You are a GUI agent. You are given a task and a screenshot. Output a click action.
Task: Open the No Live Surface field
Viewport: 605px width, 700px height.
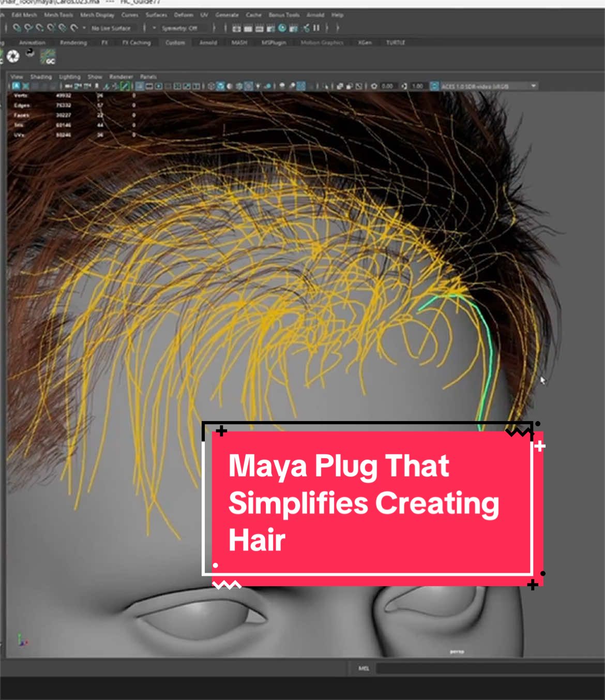(112, 28)
